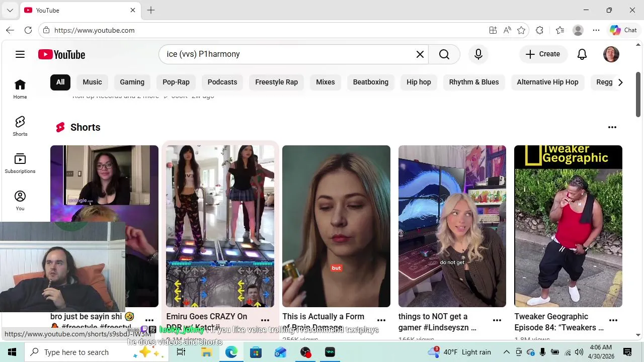This screenshot has height=362, width=644.
Task: Select the Music filter chip
Action: point(92,82)
